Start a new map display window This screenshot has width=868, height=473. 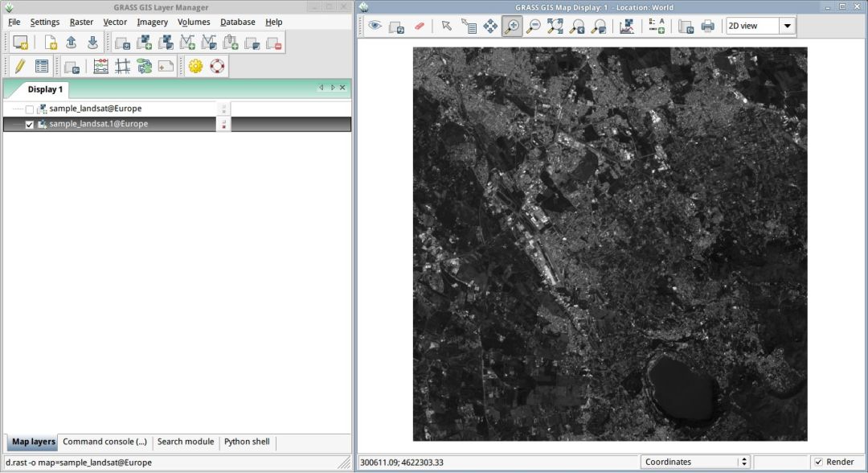coord(18,42)
